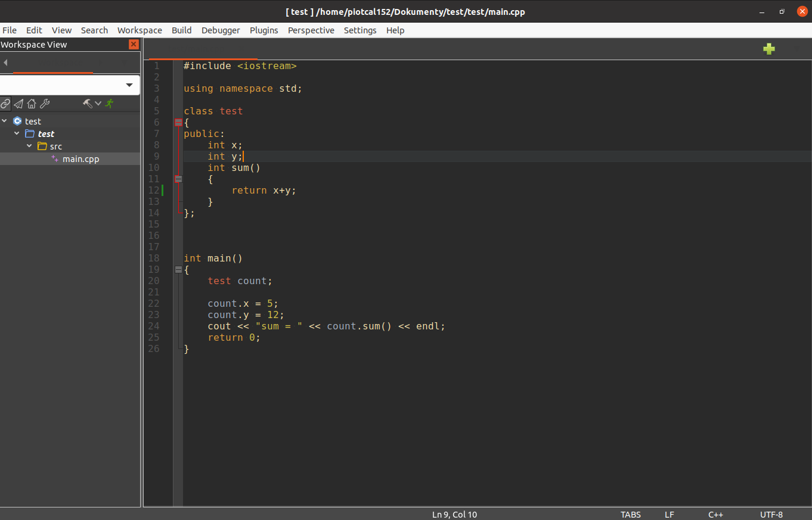Image resolution: width=812 pixels, height=520 pixels.
Task: Open the View menu
Action: (61, 30)
